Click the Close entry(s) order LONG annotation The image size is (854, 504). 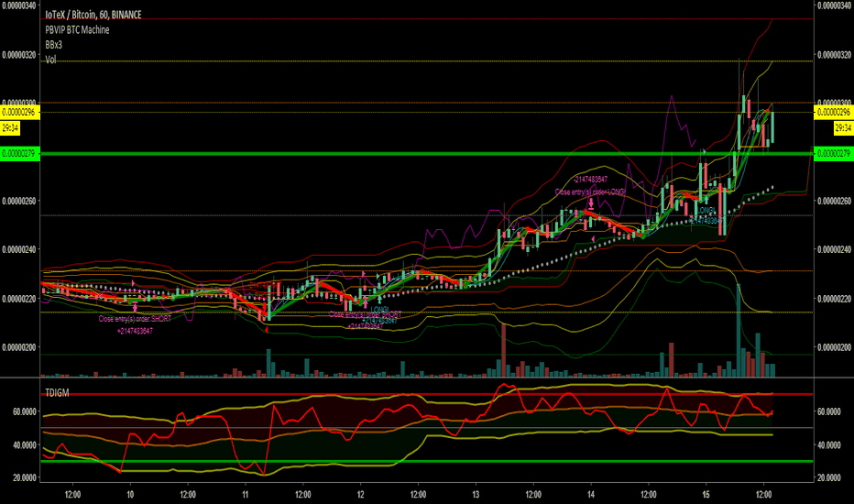(590, 192)
